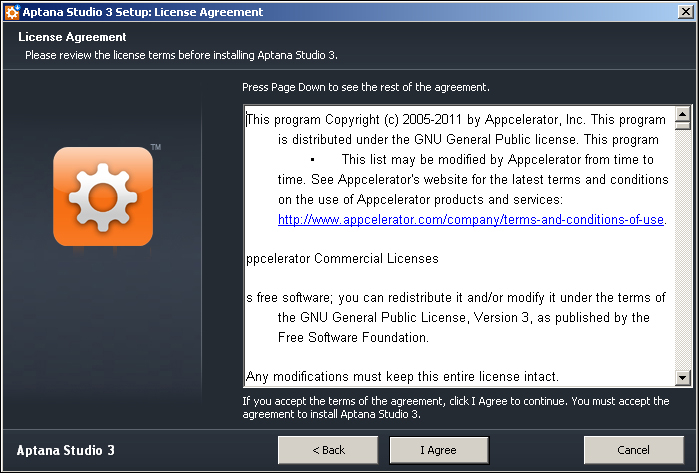Cancel the Aptana Studio 3 setup
This screenshot has height=473, width=699.
coord(633,450)
